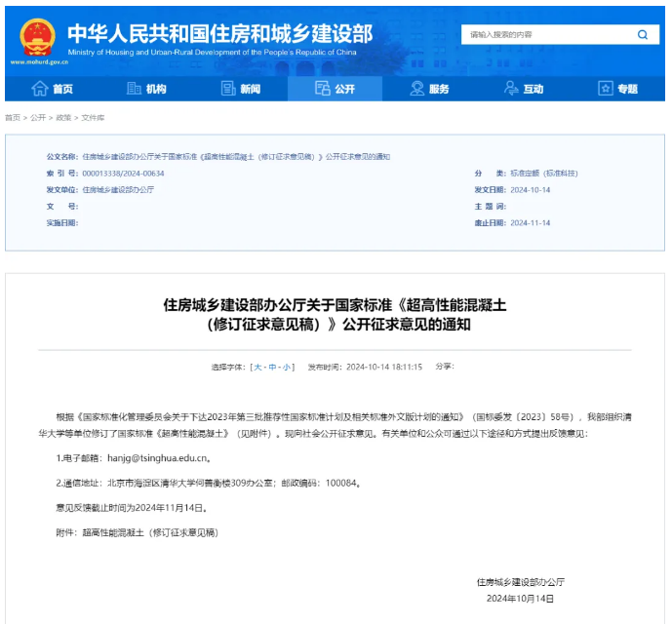
Task: Click 首页 in the breadcrumb
Action: tap(12, 117)
